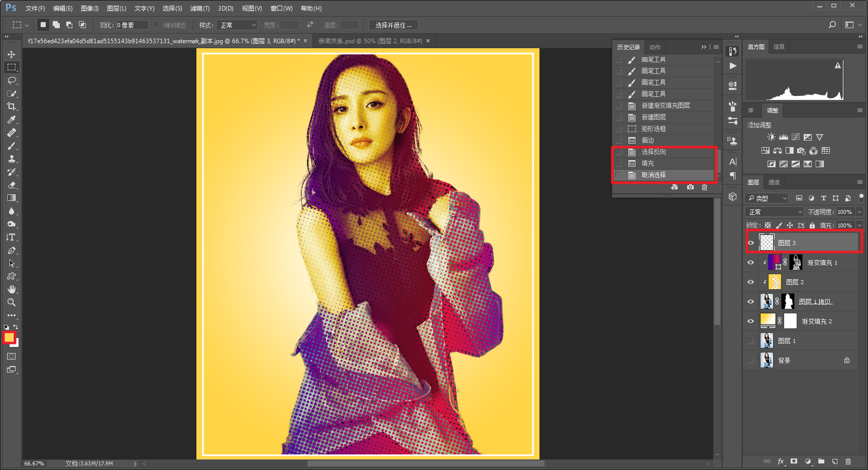Hide 渐变填充 1 layer eye icon
This screenshot has width=868, height=470.
[751, 263]
